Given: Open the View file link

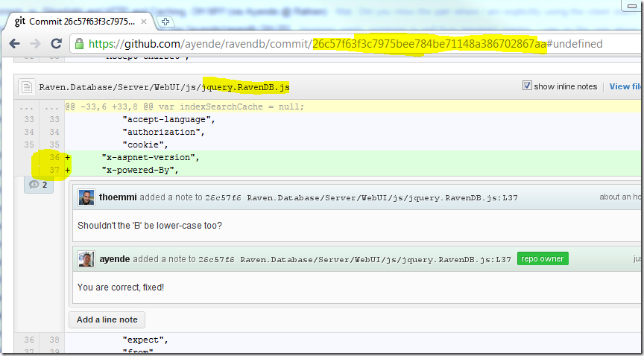Looking at the screenshot, I should (x=626, y=86).
